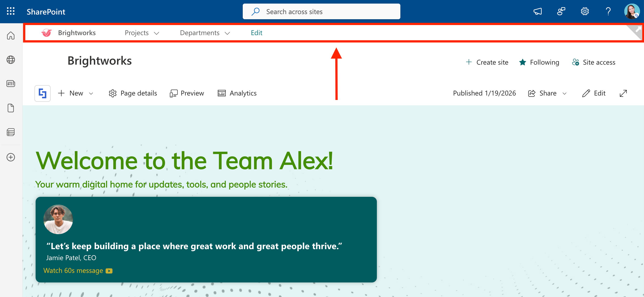Click the Create plus icon in the sidebar
Image resolution: width=644 pixels, height=297 pixels.
click(11, 157)
